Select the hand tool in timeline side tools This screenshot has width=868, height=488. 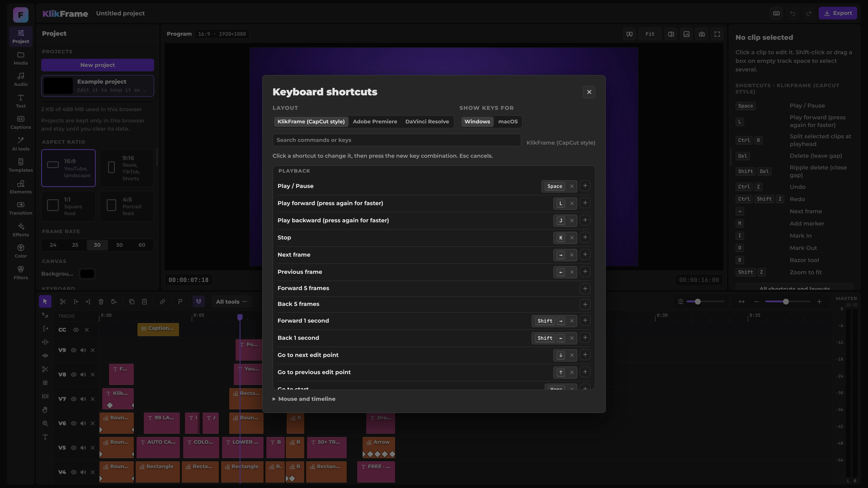click(45, 410)
